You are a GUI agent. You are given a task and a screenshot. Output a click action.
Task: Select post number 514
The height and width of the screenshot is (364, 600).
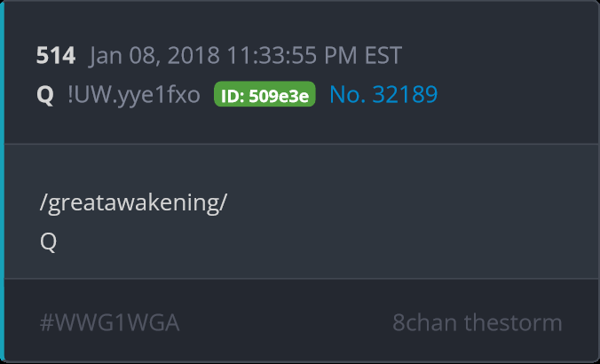point(56,55)
